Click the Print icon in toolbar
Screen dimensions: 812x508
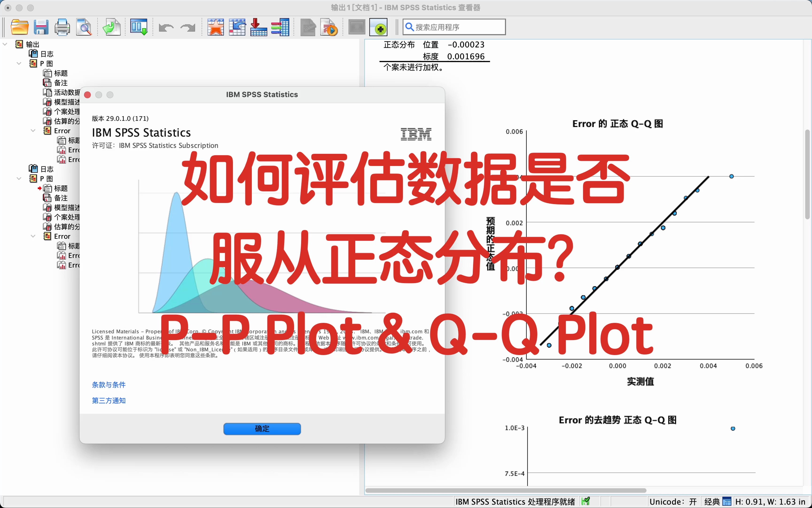[x=62, y=27]
